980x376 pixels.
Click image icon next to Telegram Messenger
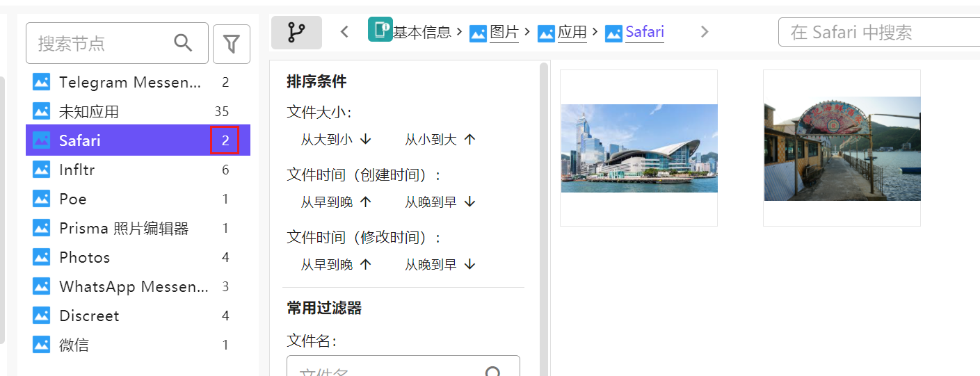point(42,83)
